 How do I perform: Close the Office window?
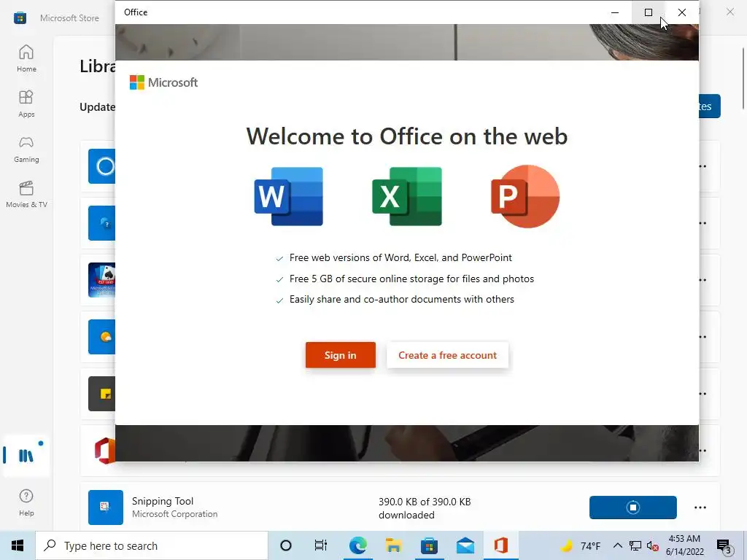(x=682, y=12)
